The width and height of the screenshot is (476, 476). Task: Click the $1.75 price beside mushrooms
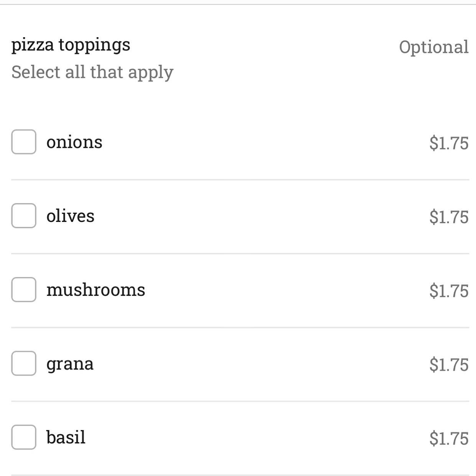[449, 291]
